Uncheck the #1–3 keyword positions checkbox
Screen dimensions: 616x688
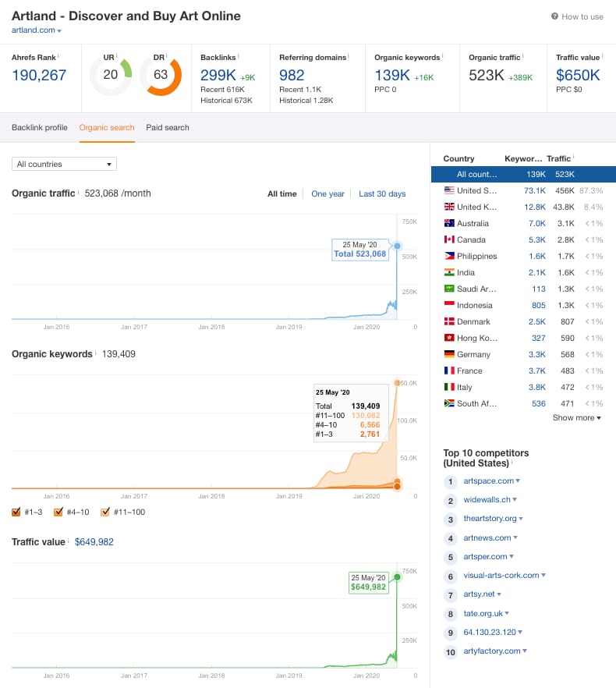pyautogui.click(x=16, y=512)
